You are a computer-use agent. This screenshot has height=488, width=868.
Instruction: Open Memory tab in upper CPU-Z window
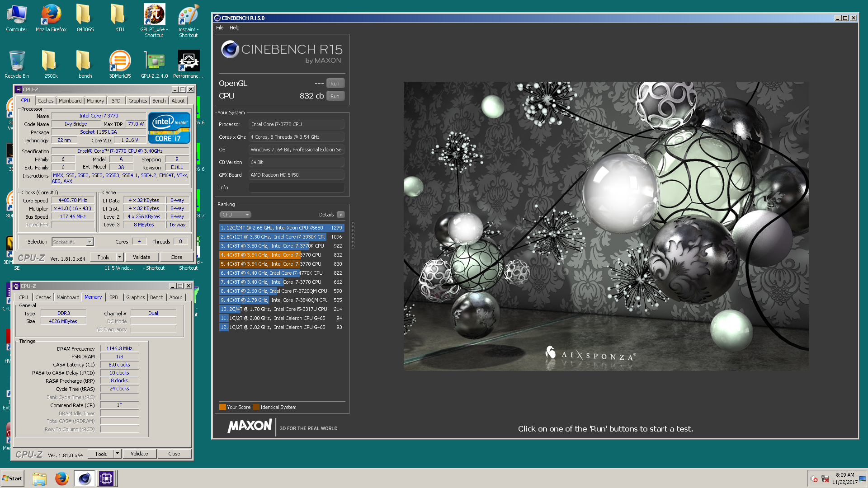pos(95,101)
